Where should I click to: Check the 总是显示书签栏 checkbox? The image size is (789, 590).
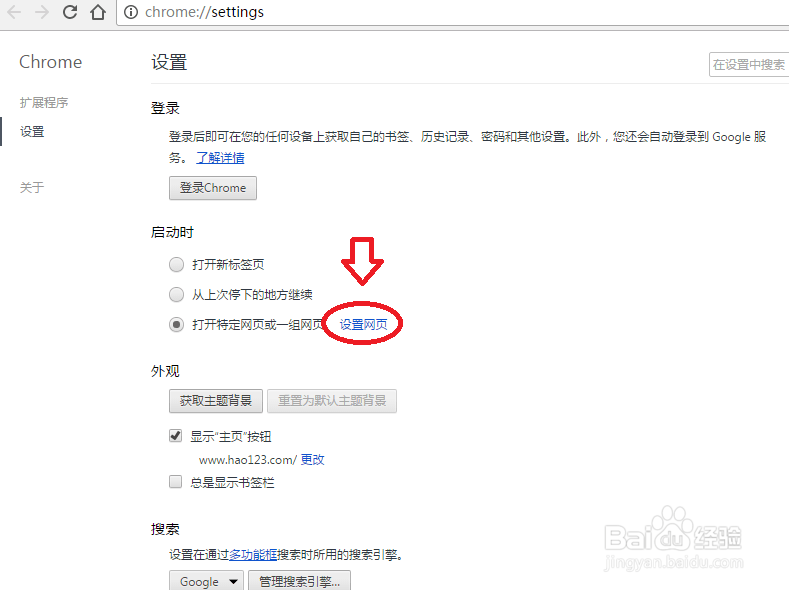175,482
